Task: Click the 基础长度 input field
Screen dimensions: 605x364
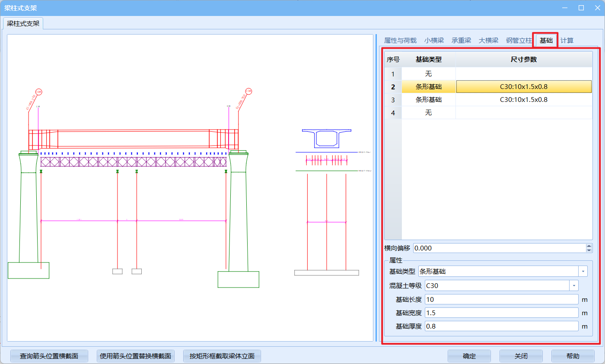Action: point(501,300)
